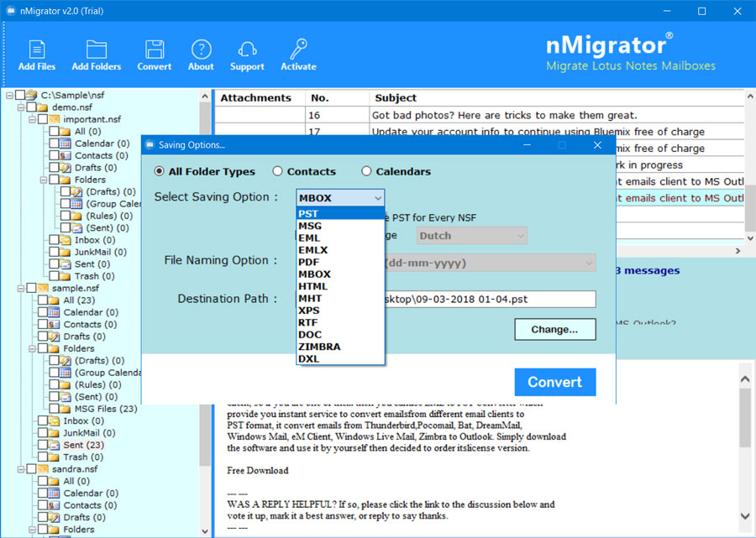Check the C:\Sample\nsf root checkbox

point(20,95)
